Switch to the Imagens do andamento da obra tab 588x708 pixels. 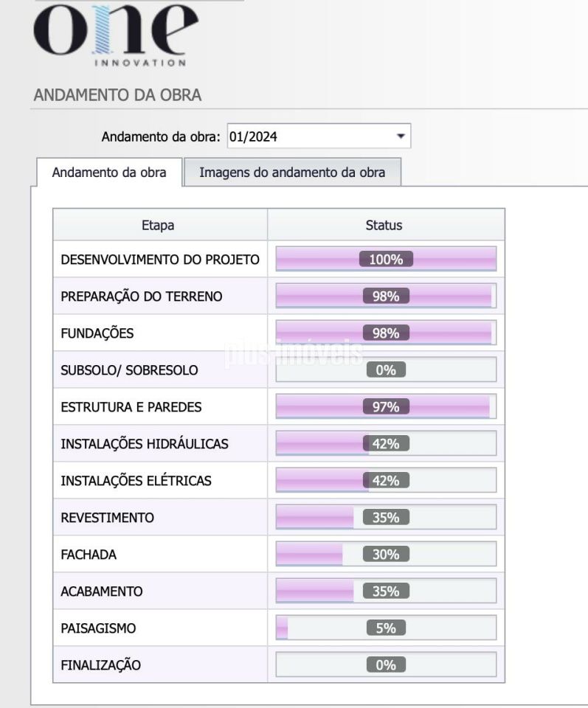pos(293,172)
